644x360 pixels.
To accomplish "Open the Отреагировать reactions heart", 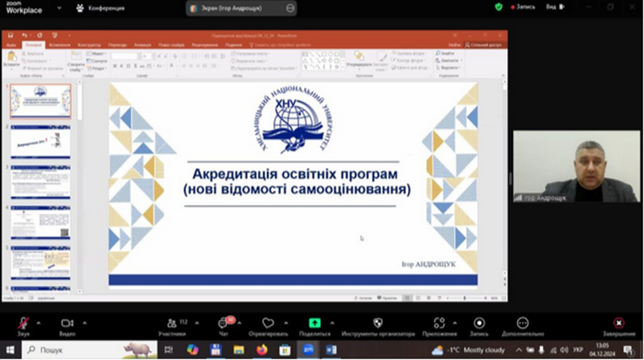I will coord(268,327).
